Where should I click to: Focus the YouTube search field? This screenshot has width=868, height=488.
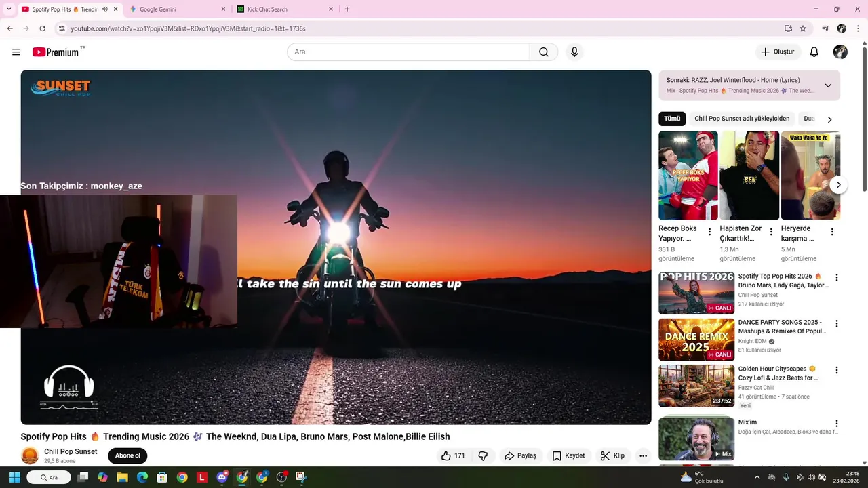click(408, 52)
